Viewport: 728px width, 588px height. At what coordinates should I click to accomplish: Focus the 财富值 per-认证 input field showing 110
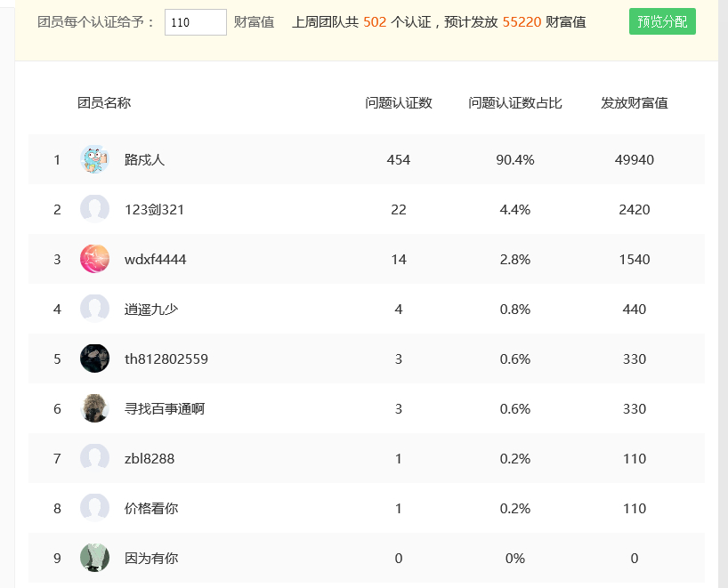click(196, 22)
